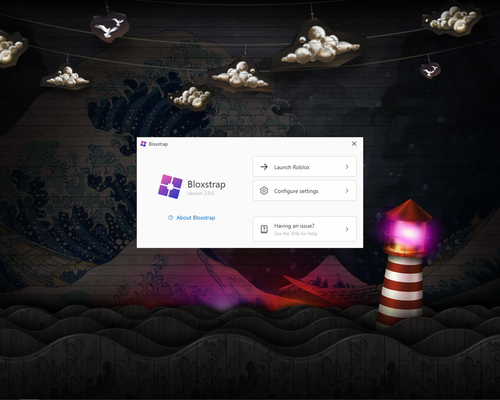This screenshot has height=400, width=500.
Task: Click the large Bloxstrap heading text
Action: [x=206, y=184]
